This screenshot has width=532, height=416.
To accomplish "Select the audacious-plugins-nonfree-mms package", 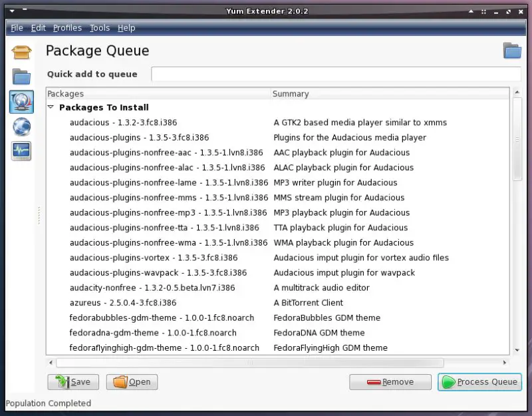I will (x=278, y=197).
